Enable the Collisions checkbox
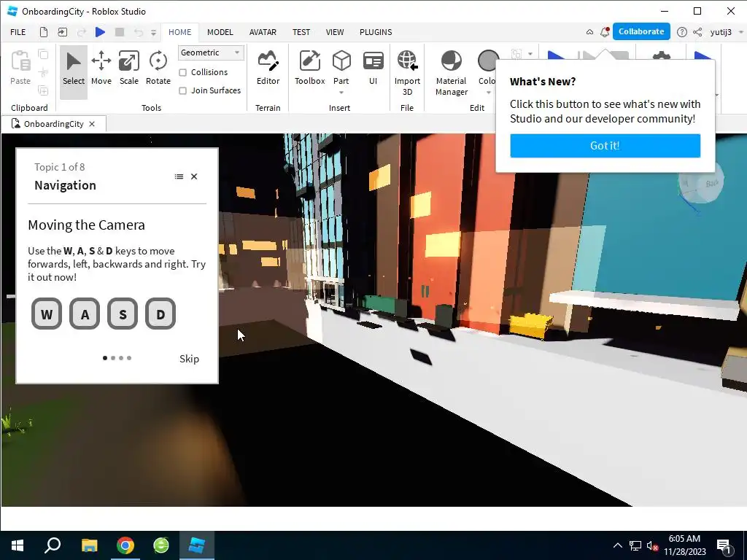 183,72
